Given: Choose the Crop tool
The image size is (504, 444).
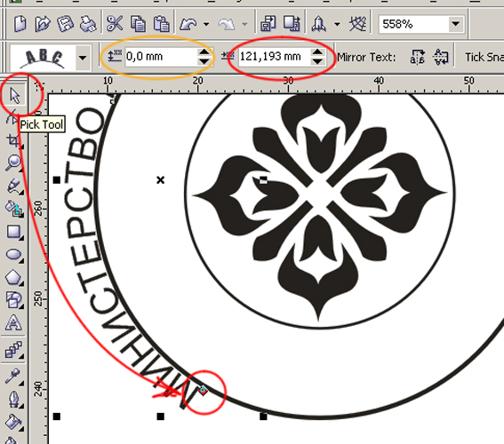Looking at the screenshot, I should [14, 140].
